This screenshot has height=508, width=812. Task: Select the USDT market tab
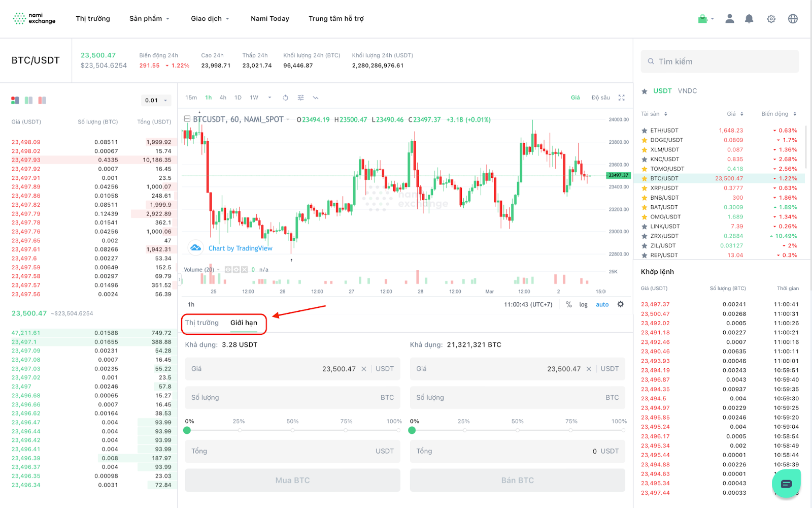(x=662, y=91)
